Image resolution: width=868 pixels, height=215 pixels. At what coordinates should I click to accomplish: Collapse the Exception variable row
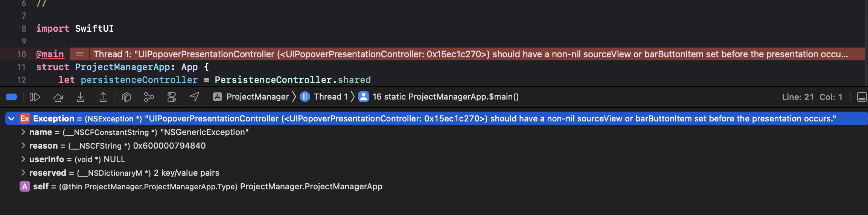tap(11, 119)
